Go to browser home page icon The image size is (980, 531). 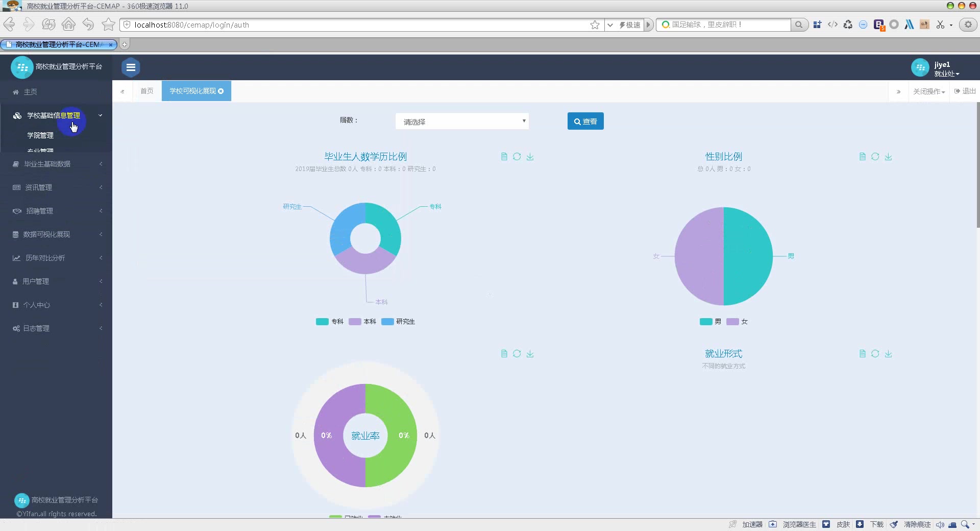click(x=68, y=24)
